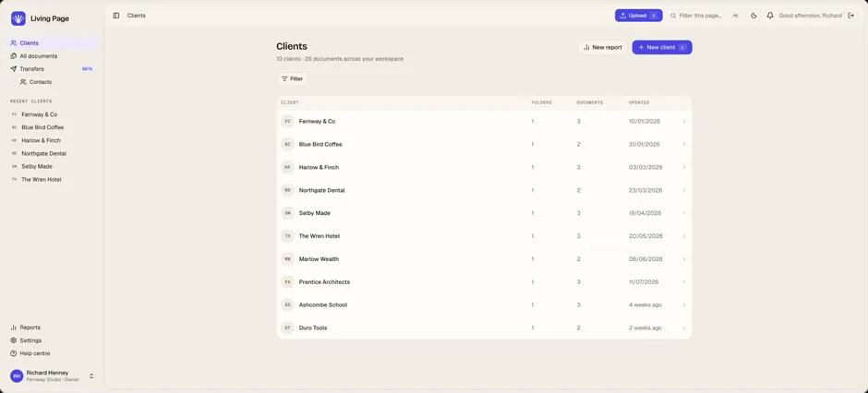Click the FOLDERS column header
Image resolution: width=868 pixels, height=393 pixels.
[541, 102]
